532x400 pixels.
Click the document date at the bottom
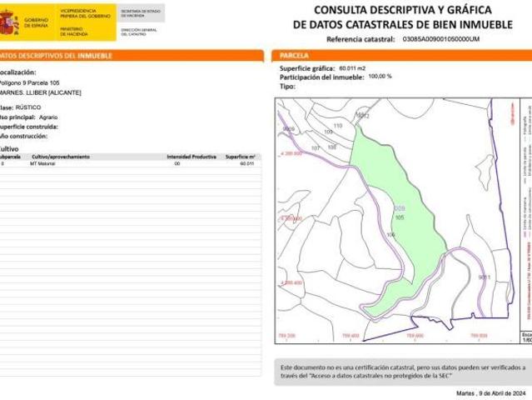491,392
